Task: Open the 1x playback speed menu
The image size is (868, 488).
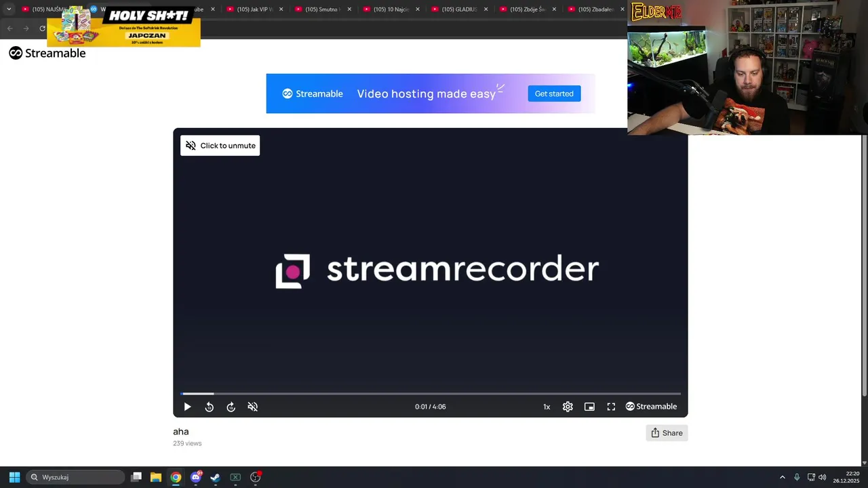Action: 547,407
